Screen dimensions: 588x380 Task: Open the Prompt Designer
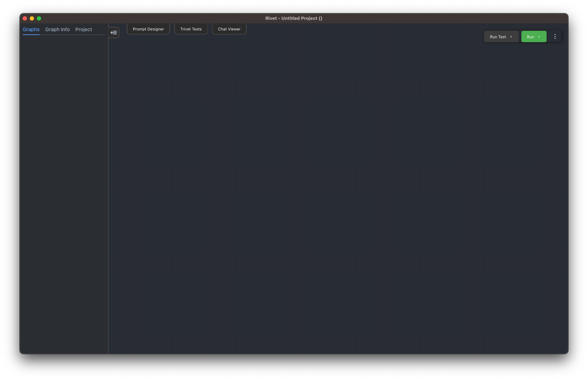(148, 29)
